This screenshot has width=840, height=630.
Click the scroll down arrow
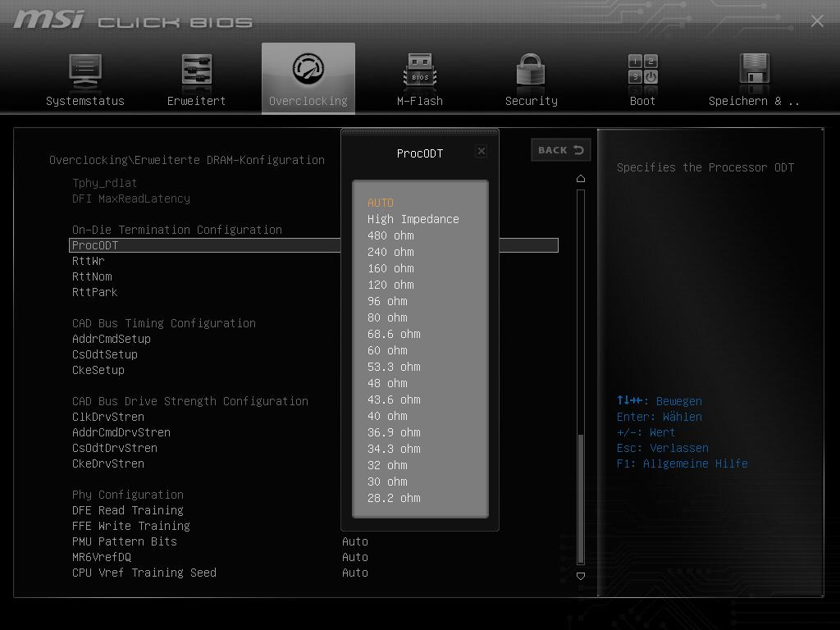pyautogui.click(x=580, y=576)
